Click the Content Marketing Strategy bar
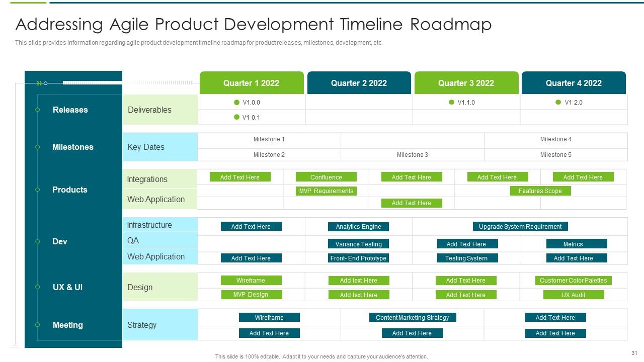 click(413, 317)
